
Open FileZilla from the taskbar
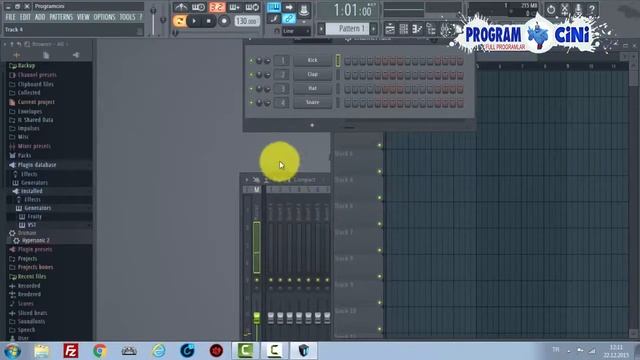pyautogui.click(x=71, y=351)
